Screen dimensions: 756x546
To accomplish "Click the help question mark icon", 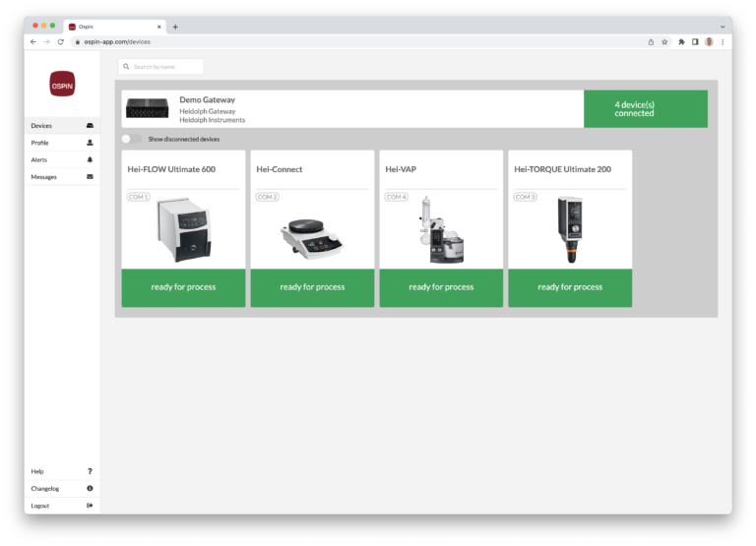I will pyautogui.click(x=90, y=471).
